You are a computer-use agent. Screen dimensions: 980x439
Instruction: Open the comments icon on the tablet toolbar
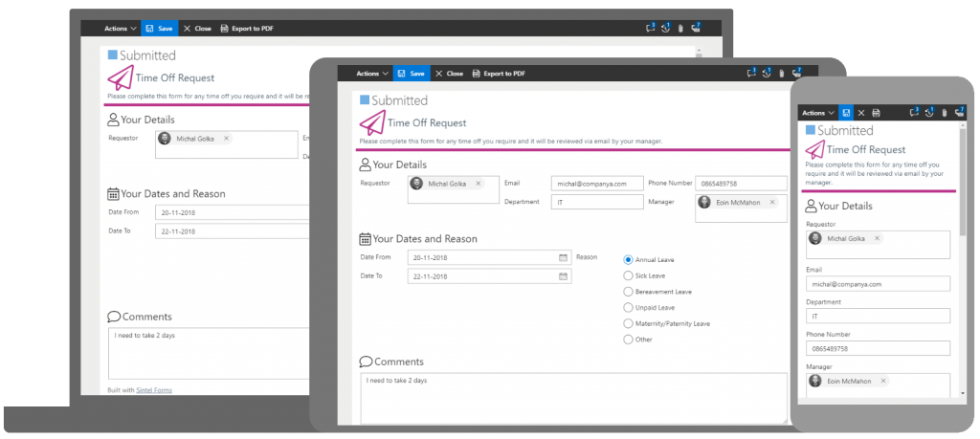coord(752,74)
